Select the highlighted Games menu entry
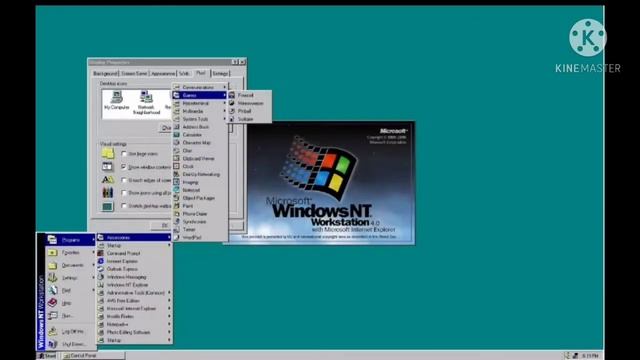 [200, 95]
